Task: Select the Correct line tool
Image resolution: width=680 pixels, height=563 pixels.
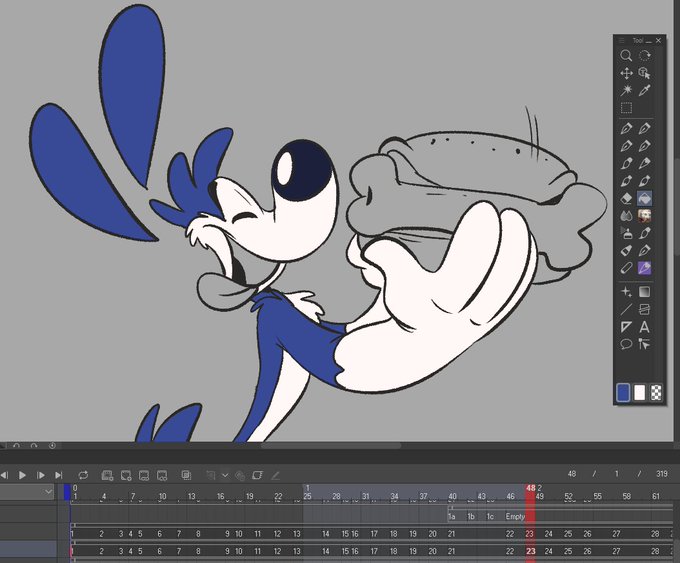Action: tap(644, 344)
